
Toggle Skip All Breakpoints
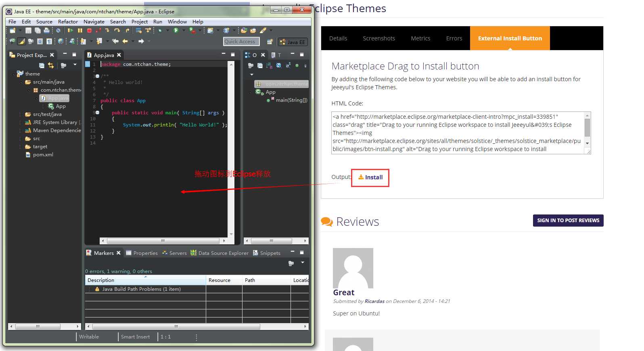(58, 30)
